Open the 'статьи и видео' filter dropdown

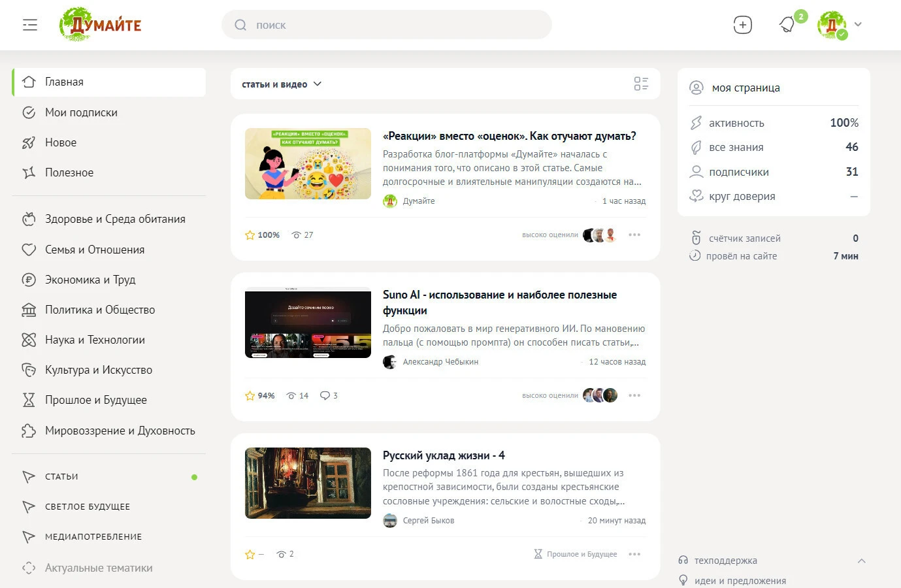(x=282, y=84)
